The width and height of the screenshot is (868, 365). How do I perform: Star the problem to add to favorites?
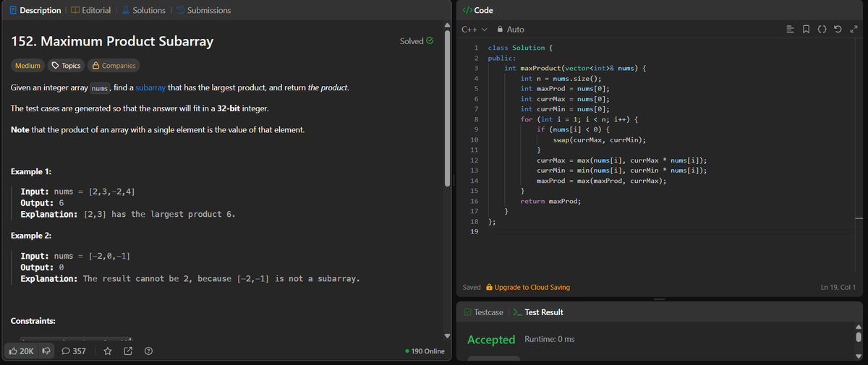pyautogui.click(x=107, y=351)
